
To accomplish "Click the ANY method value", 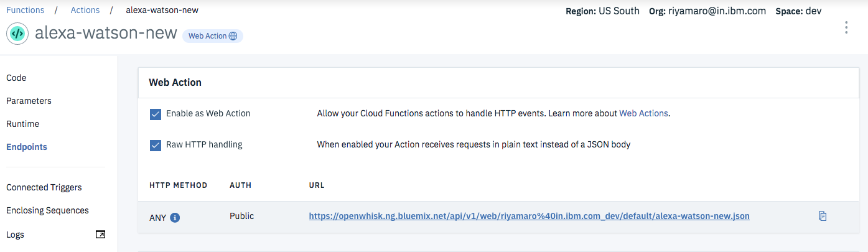I will pos(158,218).
